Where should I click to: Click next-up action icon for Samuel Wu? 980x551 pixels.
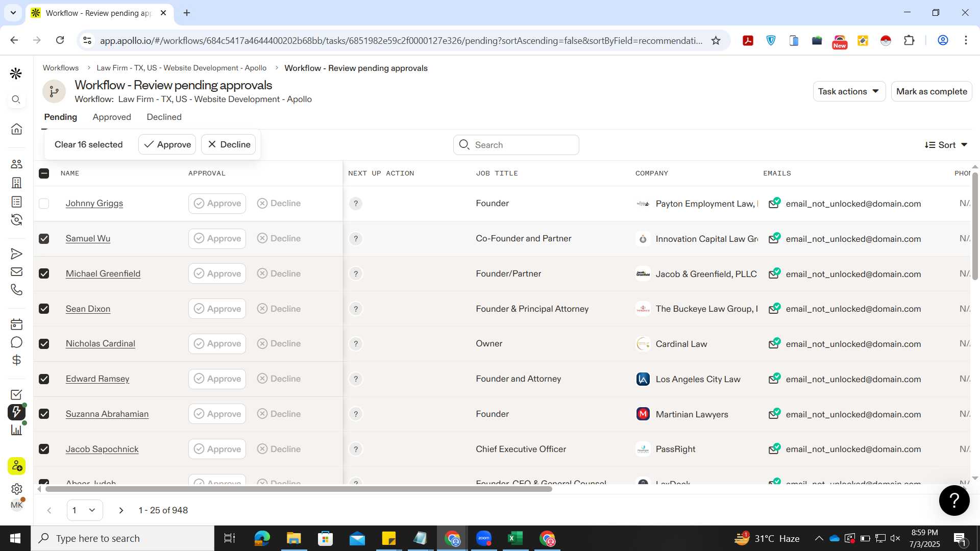[x=356, y=239]
